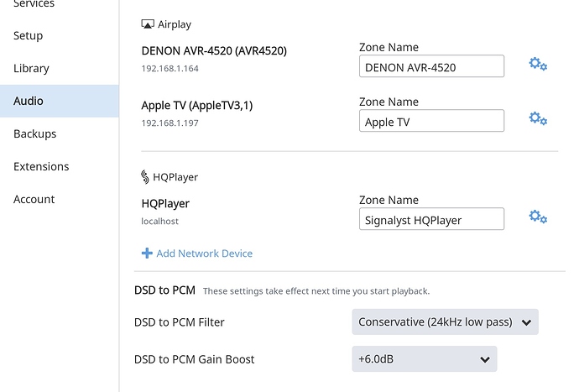Viewport: 579px width, 392px height.
Task: Select the Audio settings tab
Action: (60, 101)
